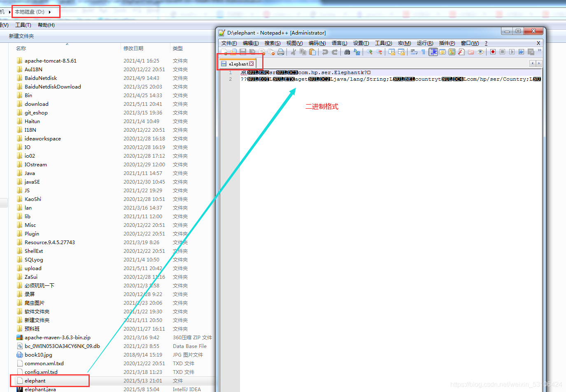Toggle the Word Wrap toolbar button
Image resolution: width=566 pixels, height=392 pixels.
[x=414, y=52]
